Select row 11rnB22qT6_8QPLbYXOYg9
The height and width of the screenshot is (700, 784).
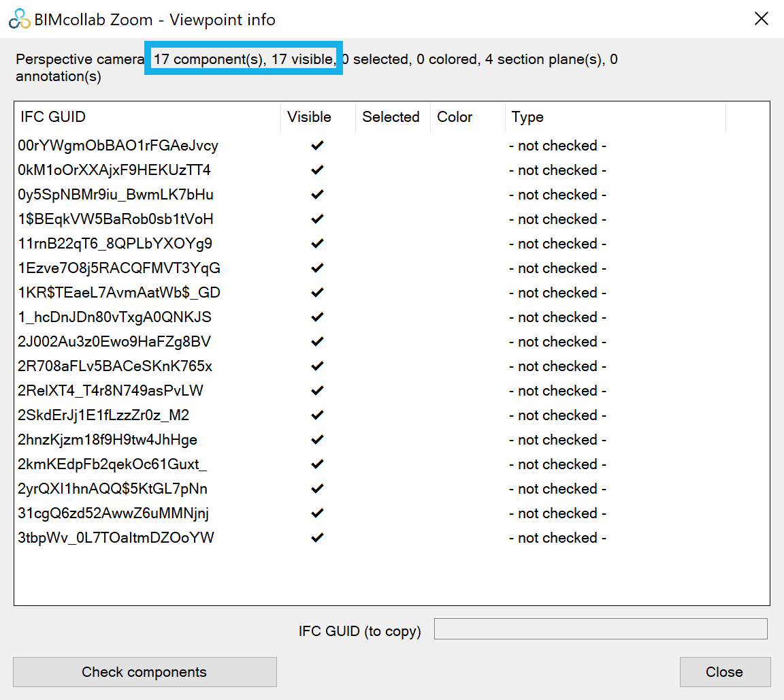click(x=392, y=244)
